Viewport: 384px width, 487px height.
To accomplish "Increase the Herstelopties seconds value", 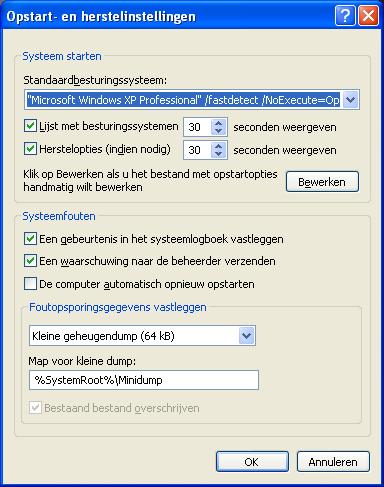I will (218, 146).
